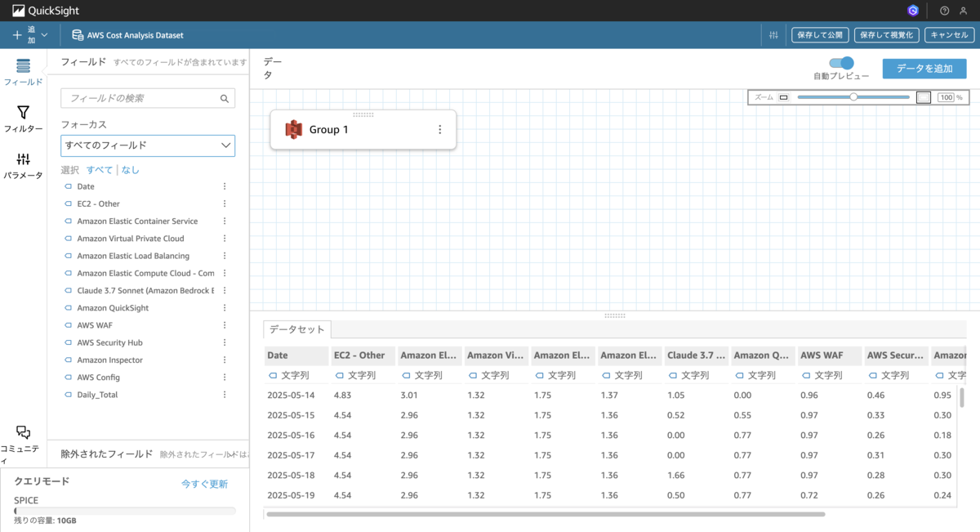Screen dimensions: 980x532
Task: Open options menu for Date field
Action: (x=225, y=186)
